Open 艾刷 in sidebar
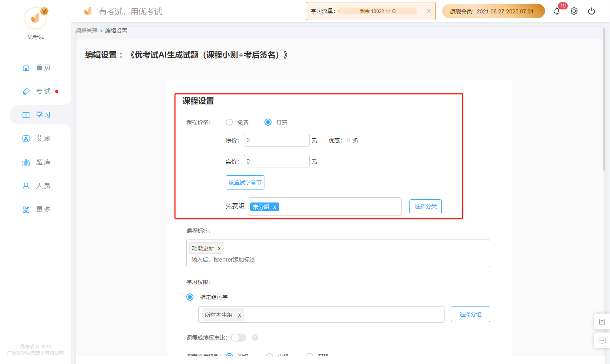This screenshot has width=610, height=364. [43, 138]
